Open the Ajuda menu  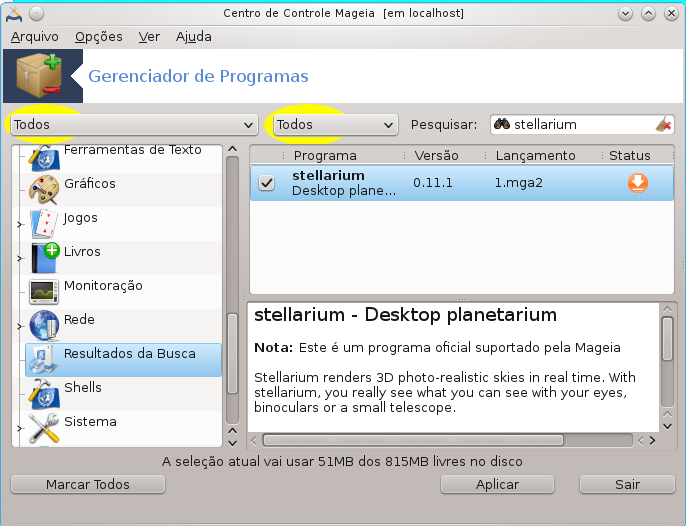pos(194,37)
